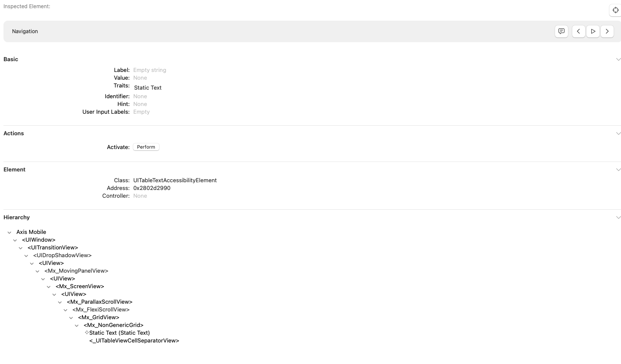Click the inspection pointer crosshair icon

(615, 10)
